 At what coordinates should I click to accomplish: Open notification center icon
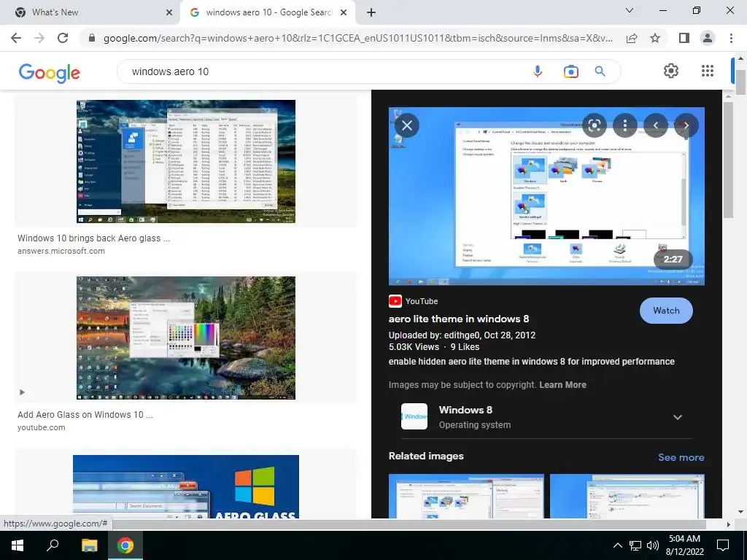point(723,545)
